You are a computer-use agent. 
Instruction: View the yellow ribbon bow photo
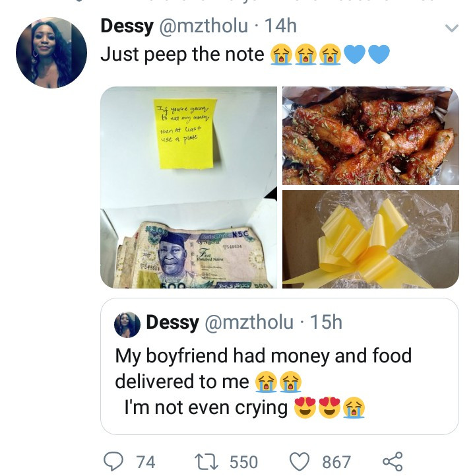pyautogui.click(x=370, y=240)
